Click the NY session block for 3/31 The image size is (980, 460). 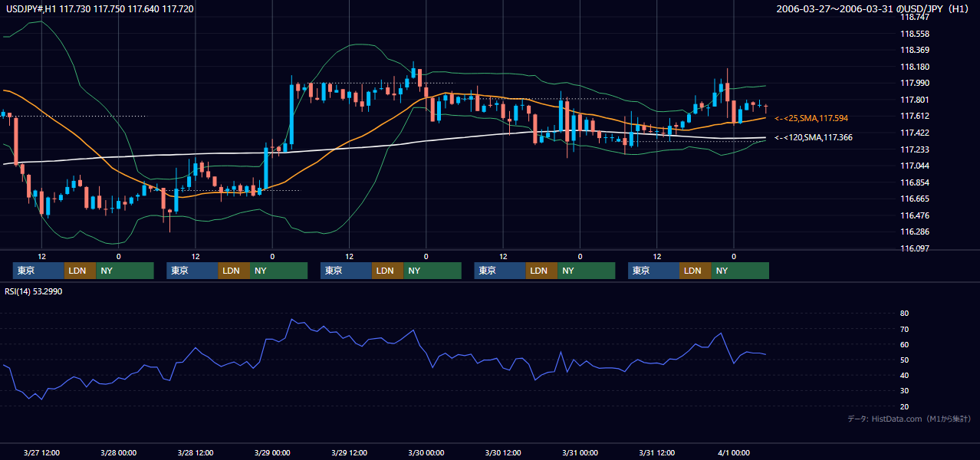pyautogui.click(x=740, y=271)
